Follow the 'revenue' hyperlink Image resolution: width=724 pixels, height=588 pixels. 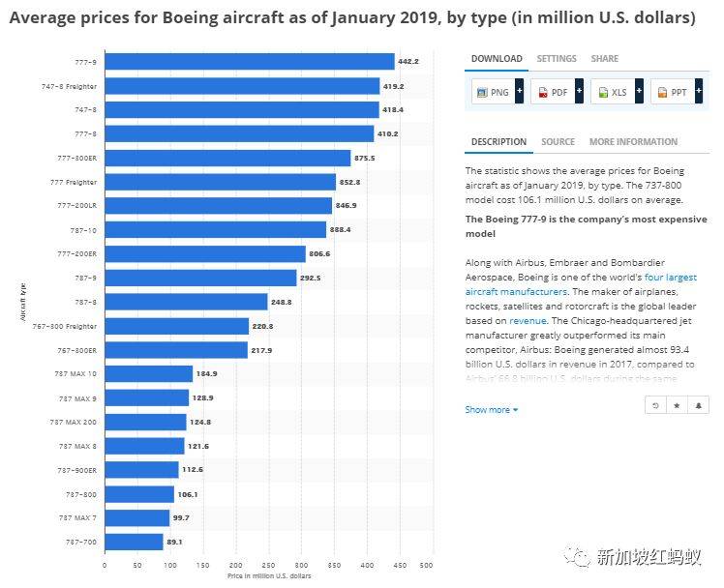coord(528,320)
